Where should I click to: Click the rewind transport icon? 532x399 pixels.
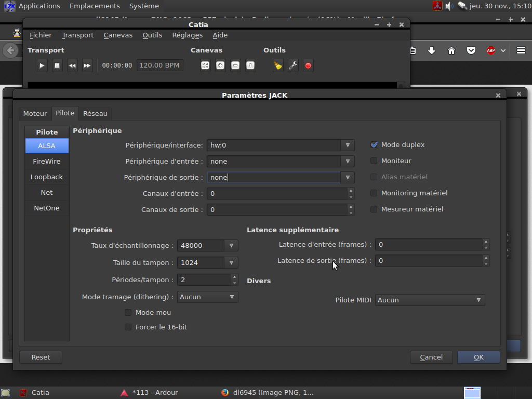[73, 65]
